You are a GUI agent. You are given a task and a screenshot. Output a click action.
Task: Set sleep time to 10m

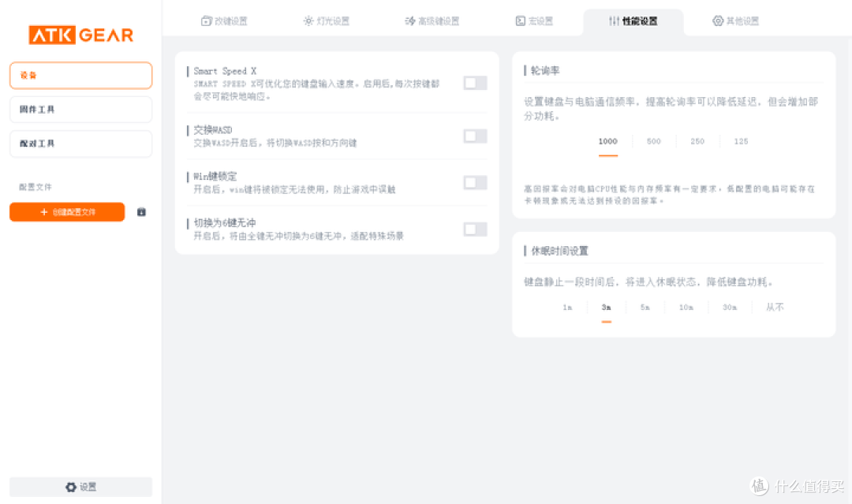(686, 308)
